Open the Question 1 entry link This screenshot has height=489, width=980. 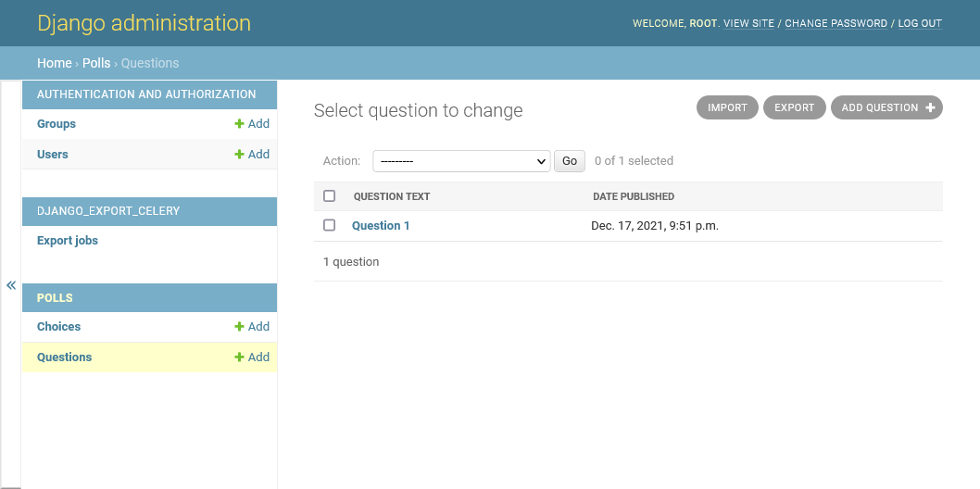[x=381, y=225]
